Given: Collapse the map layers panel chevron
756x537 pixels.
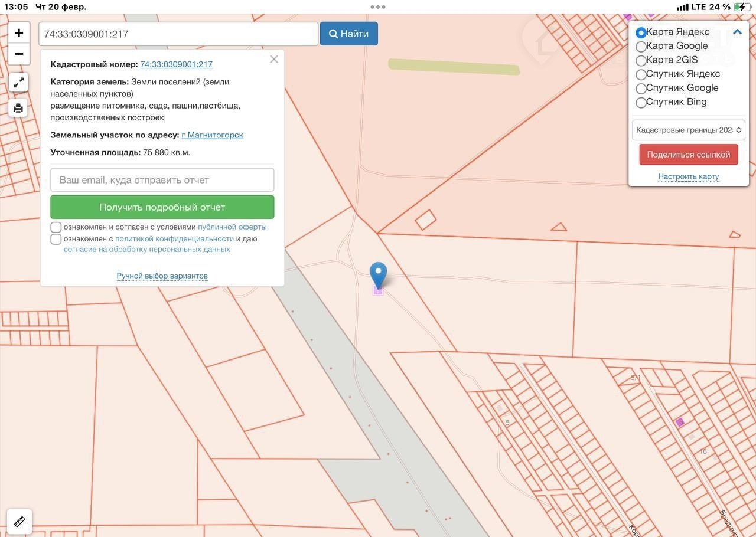Looking at the screenshot, I should [737, 32].
